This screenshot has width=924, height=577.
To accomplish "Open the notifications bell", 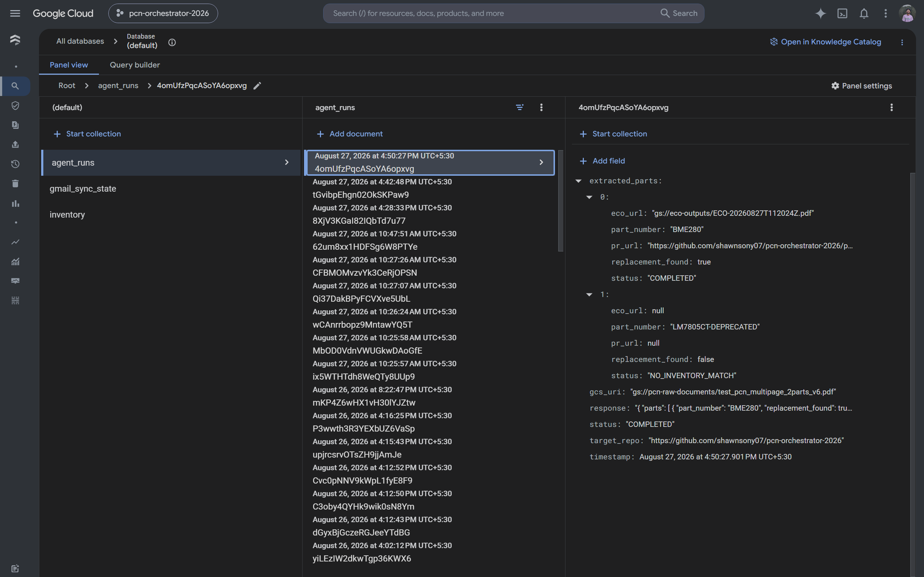I will coord(864,13).
